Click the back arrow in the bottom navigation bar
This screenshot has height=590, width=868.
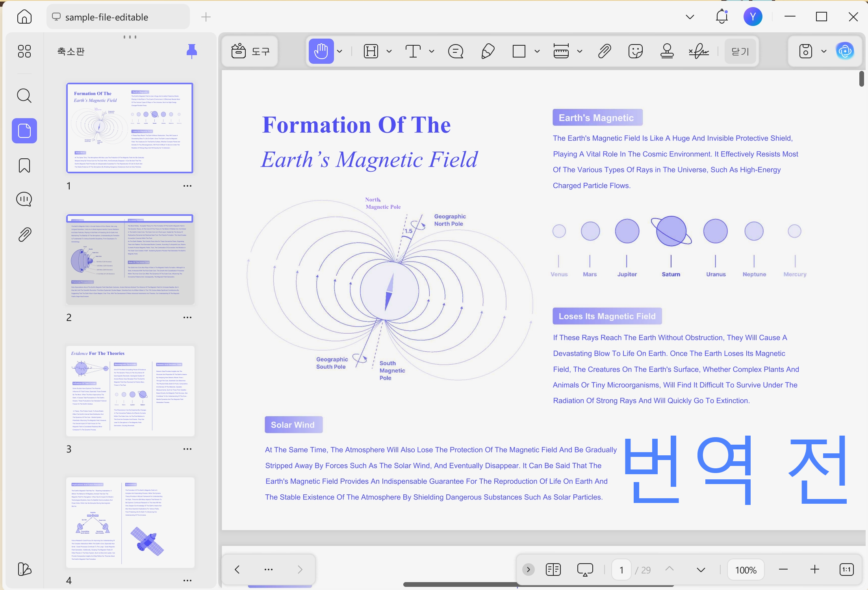point(237,570)
